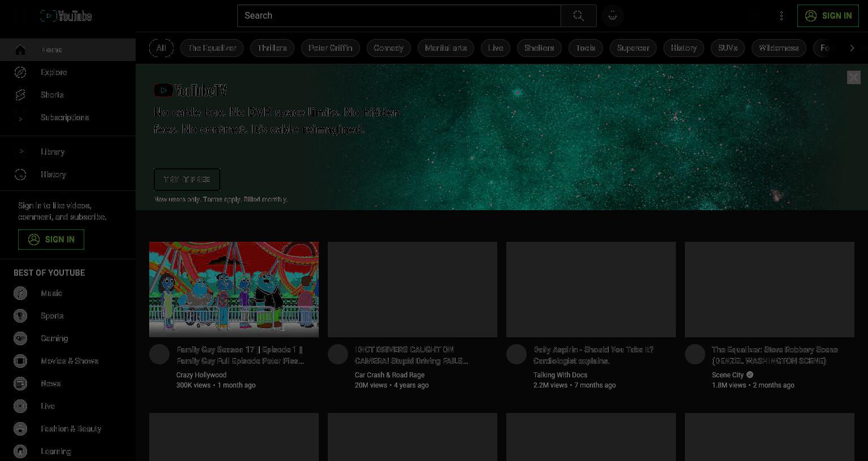This screenshot has height=461, width=868.
Task: Focus the Search input field
Action: tap(399, 16)
